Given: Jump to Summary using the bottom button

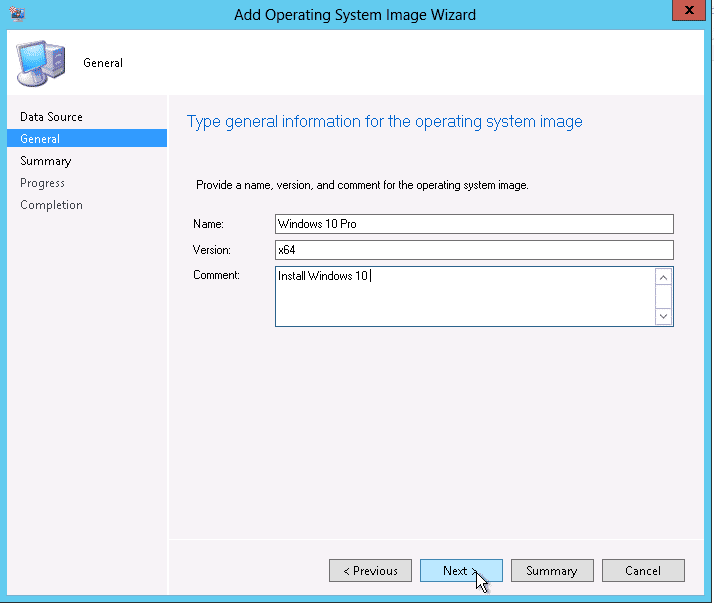Looking at the screenshot, I should coord(552,570).
